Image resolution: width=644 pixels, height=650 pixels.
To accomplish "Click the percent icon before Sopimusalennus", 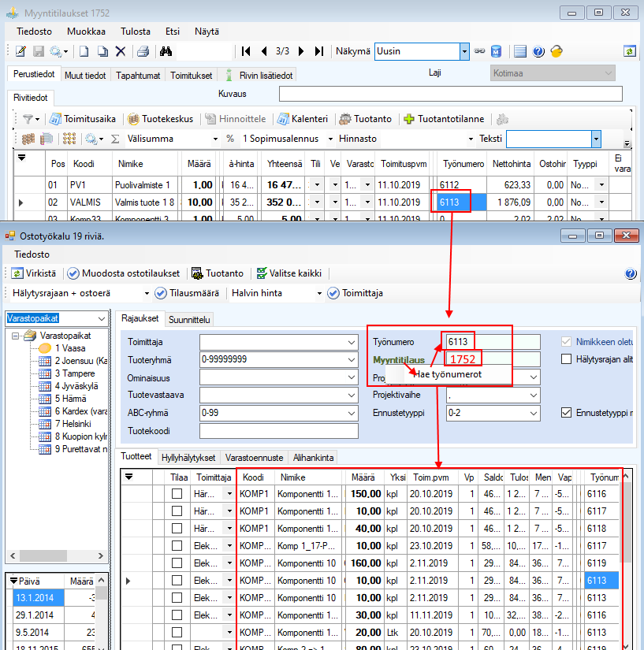I will 230,139.
